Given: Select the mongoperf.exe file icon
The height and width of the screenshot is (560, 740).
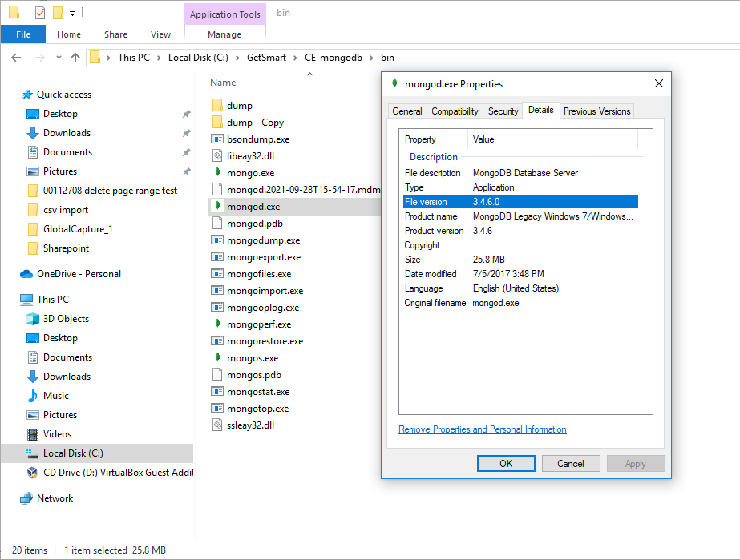Looking at the screenshot, I should [217, 324].
